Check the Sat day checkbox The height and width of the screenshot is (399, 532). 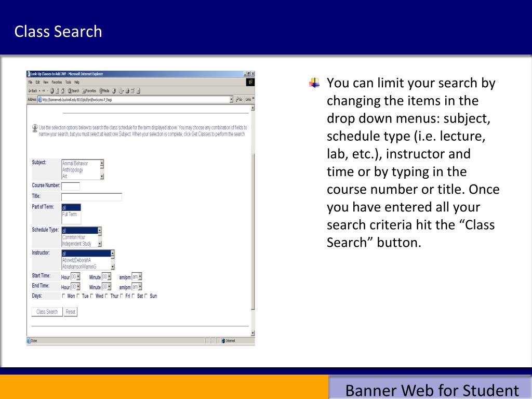click(x=134, y=296)
